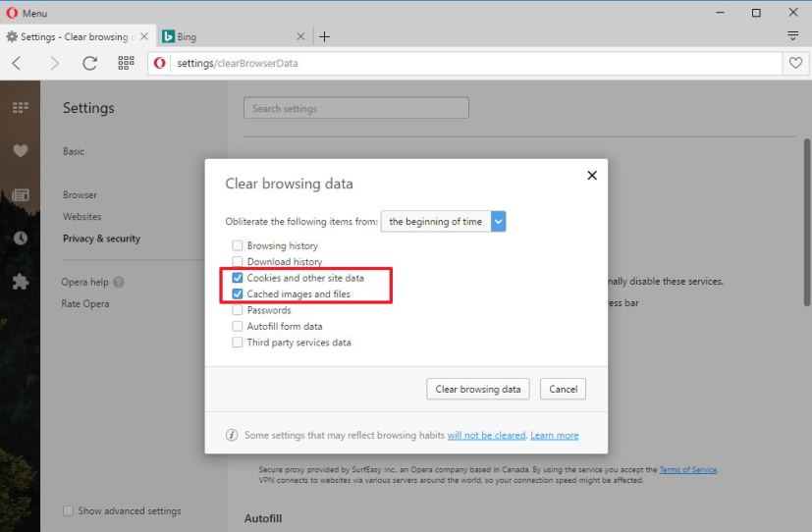Close the Clear browsing data dialog
Viewport: 812px width, 532px height.
pyautogui.click(x=592, y=176)
